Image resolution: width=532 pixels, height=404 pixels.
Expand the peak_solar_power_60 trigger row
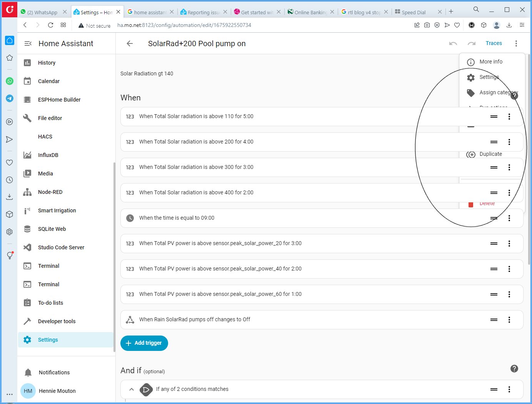point(322,294)
